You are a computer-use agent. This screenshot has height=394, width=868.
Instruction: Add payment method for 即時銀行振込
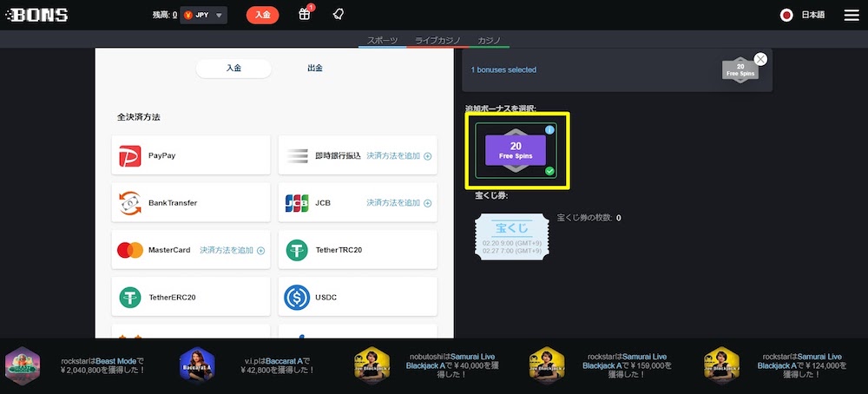click(x=398, y=156)
